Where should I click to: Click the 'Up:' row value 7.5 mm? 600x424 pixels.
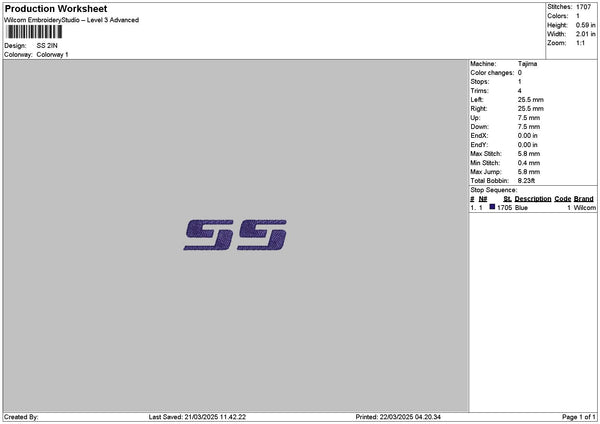coord(529,118)
